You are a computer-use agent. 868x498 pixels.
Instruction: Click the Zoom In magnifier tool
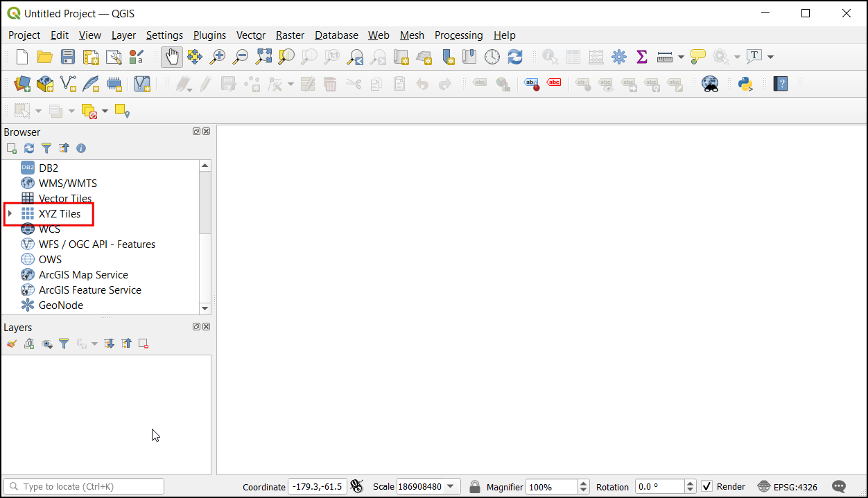coord(218,57)
